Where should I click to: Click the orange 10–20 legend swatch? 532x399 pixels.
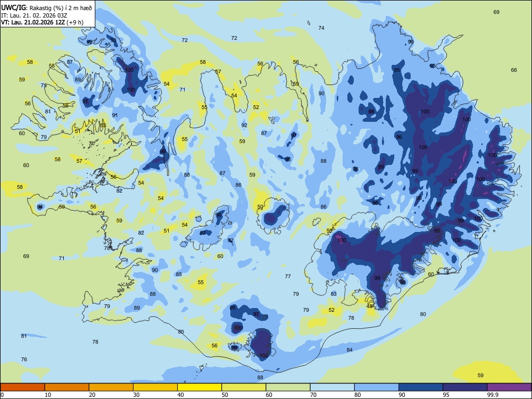click(67, 387)
